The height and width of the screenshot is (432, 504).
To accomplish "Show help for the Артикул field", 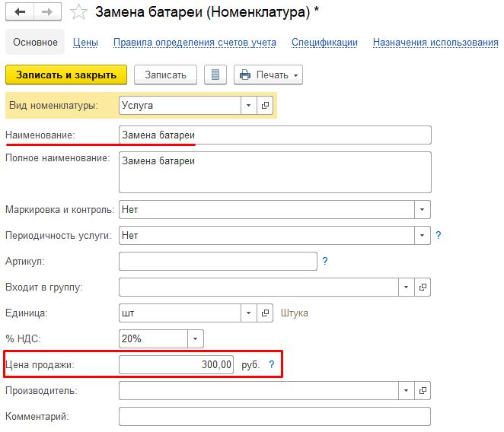I will click(x=325, y=261).
